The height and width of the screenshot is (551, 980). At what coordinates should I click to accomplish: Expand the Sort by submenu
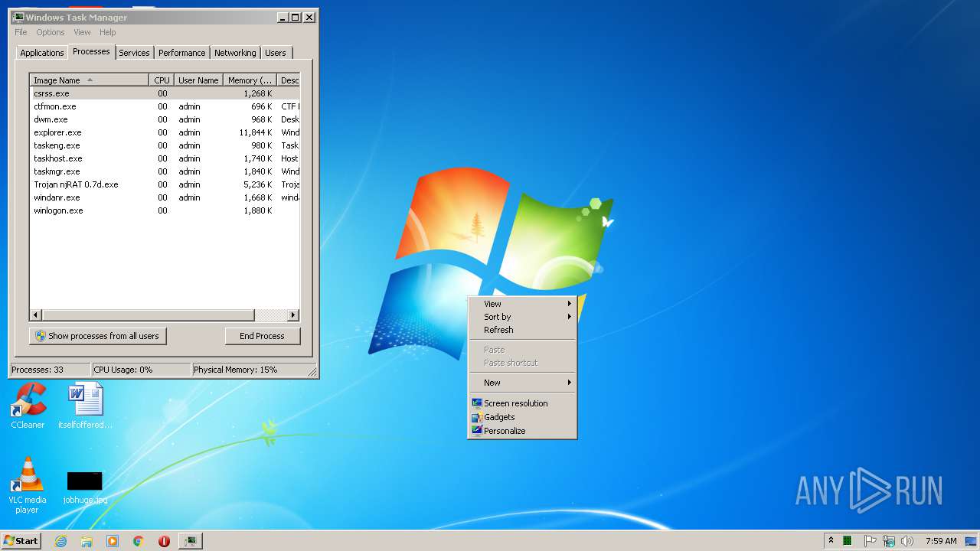522,317
